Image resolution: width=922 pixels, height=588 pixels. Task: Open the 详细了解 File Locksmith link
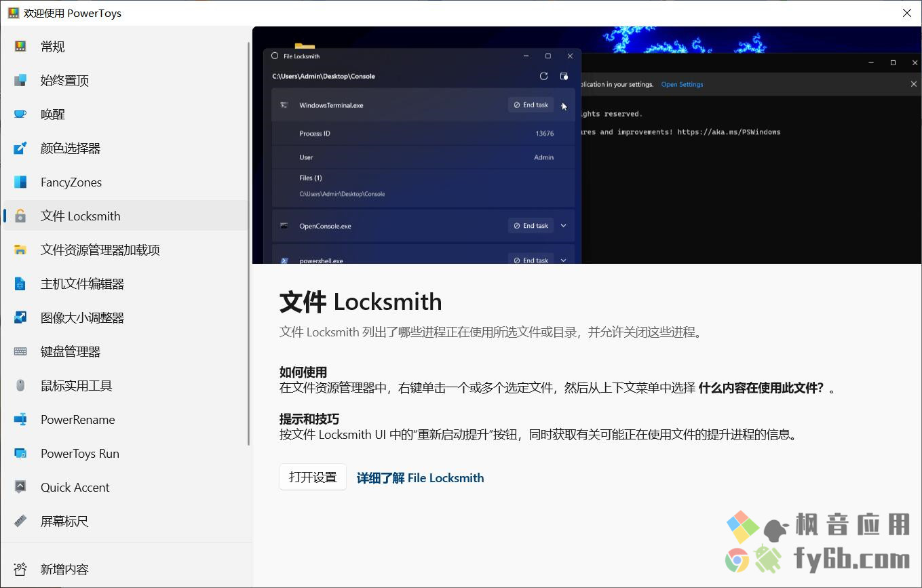(420, 478)
